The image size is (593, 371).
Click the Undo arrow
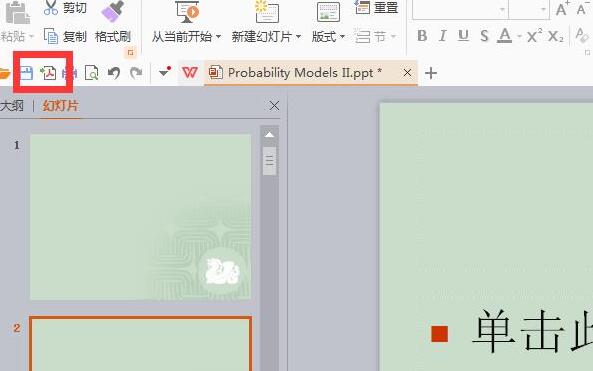(114, 73)
